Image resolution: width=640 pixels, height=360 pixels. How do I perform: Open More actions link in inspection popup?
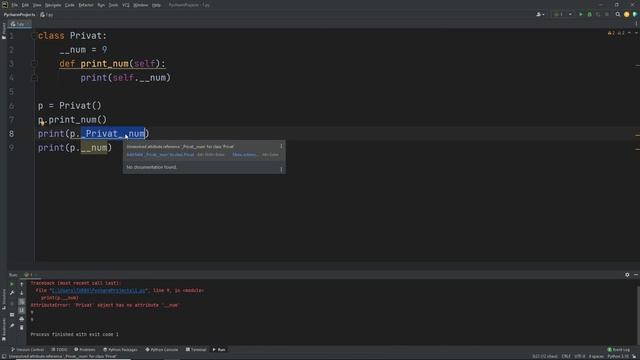[244, 155]
